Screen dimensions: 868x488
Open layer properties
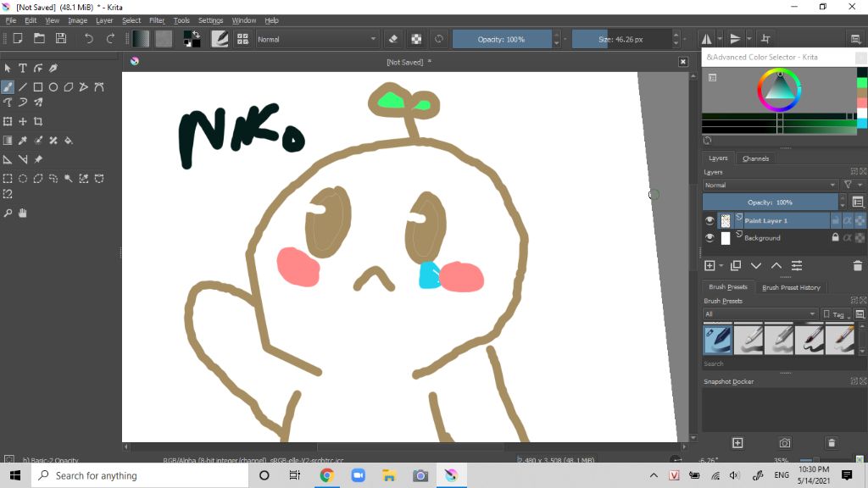point(797,266)
